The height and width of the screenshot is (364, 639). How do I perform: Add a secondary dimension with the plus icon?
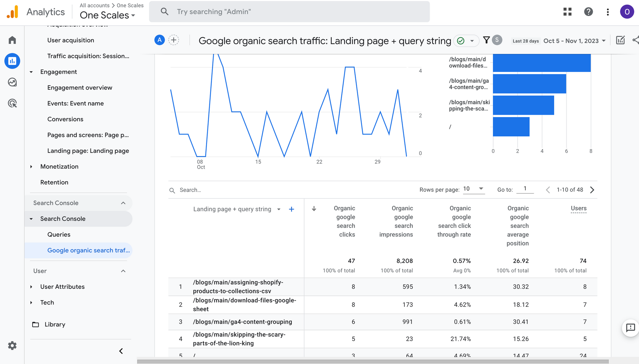pos(292,209)
